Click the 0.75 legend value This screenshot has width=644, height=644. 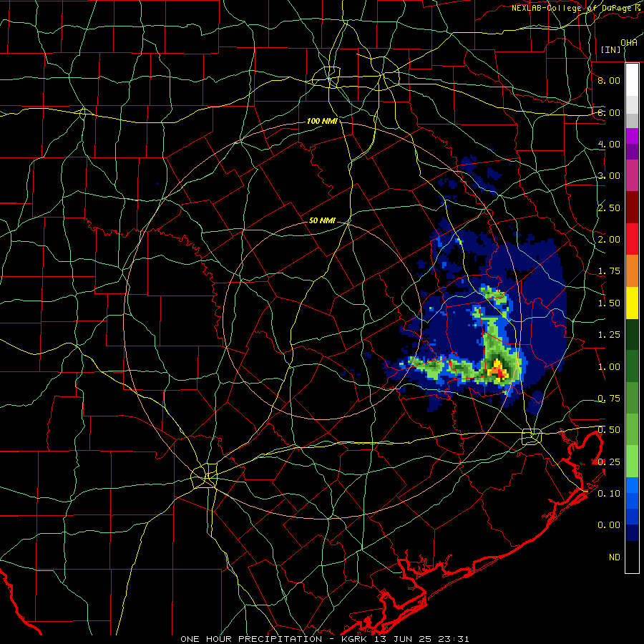[x=609, y=399]
